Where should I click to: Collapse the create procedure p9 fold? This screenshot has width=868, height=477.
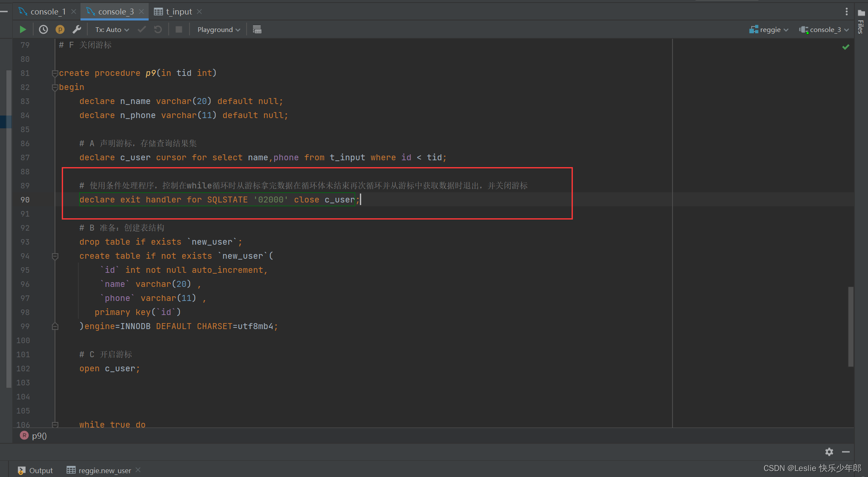[55, 73]
